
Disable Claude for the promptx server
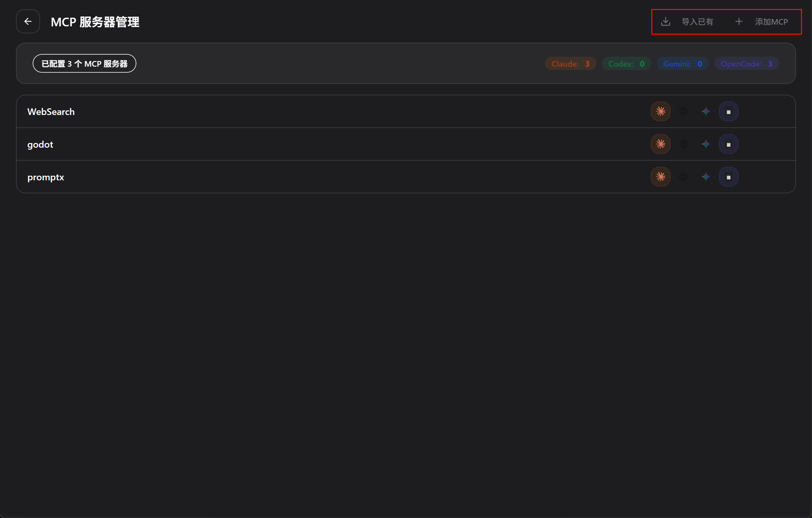coord(660,177)
